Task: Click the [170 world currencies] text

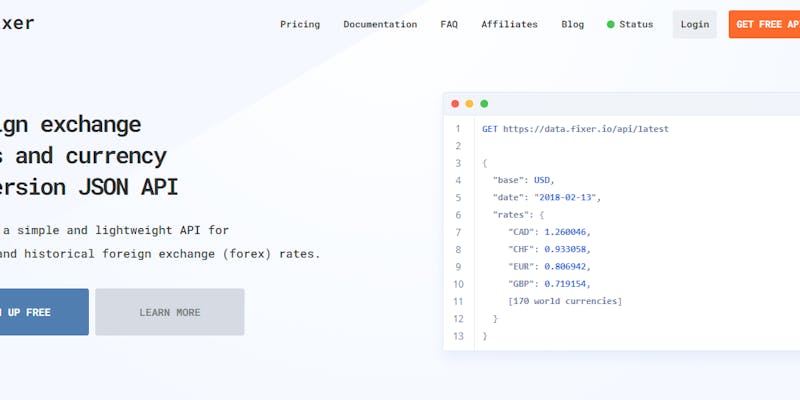Action: [565, 301]
